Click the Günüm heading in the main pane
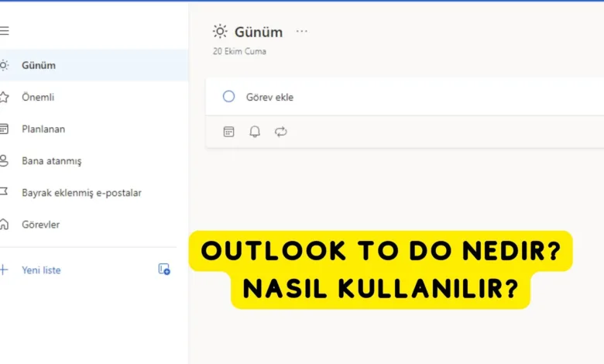The image size is (604, 364). [x=259, y=32]
